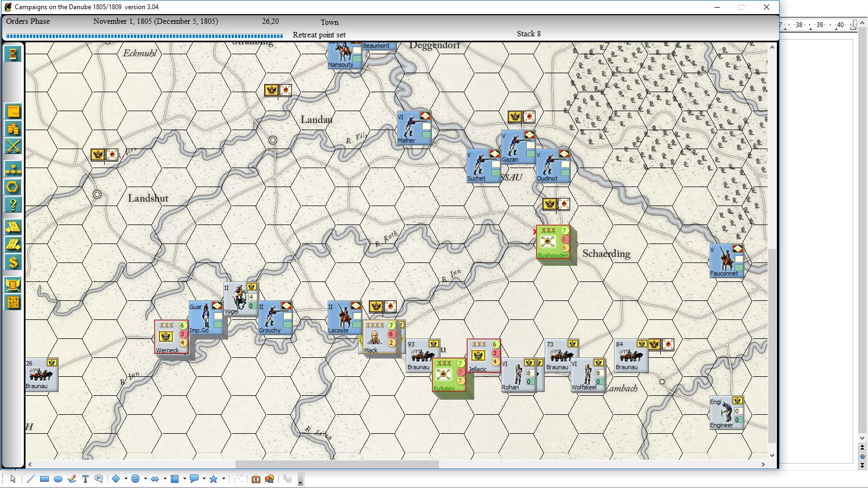Select the crossed swords combat icon
868x488 pixels.
coord(13,146)
